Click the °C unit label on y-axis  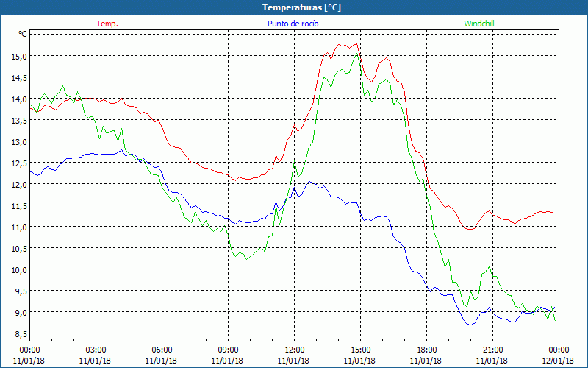23,34
